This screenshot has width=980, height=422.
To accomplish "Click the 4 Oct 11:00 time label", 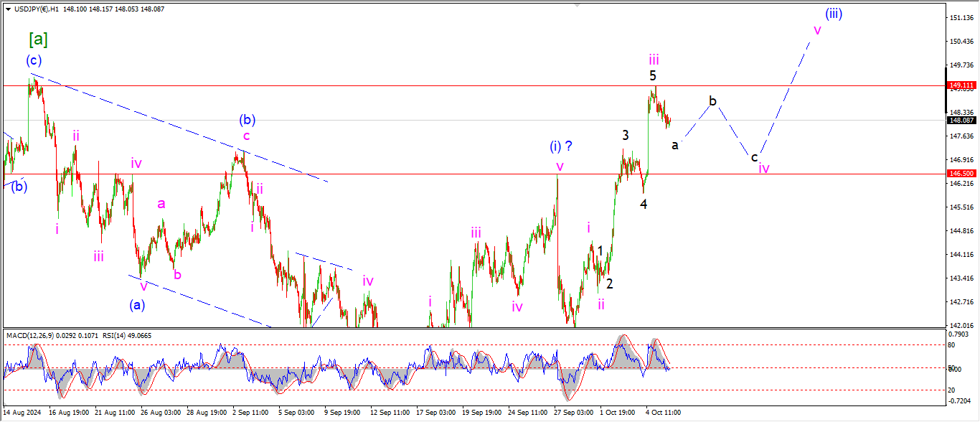I will [x=661, y=413].
